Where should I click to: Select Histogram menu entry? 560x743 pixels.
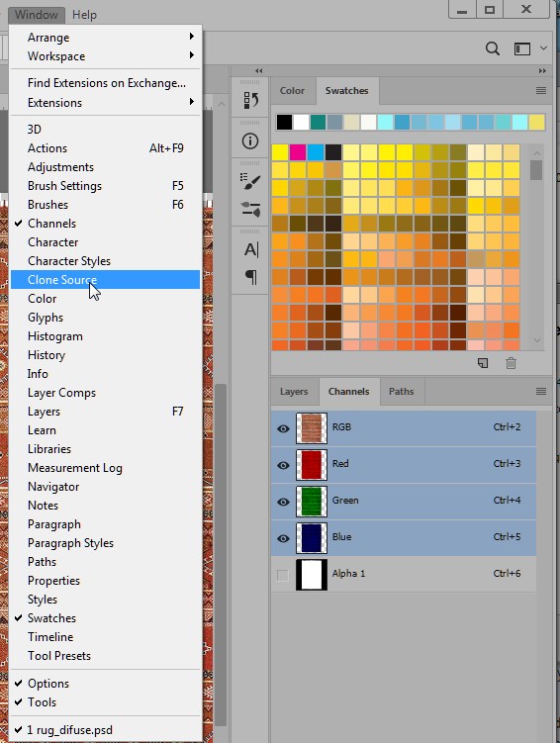click(105, 336)
